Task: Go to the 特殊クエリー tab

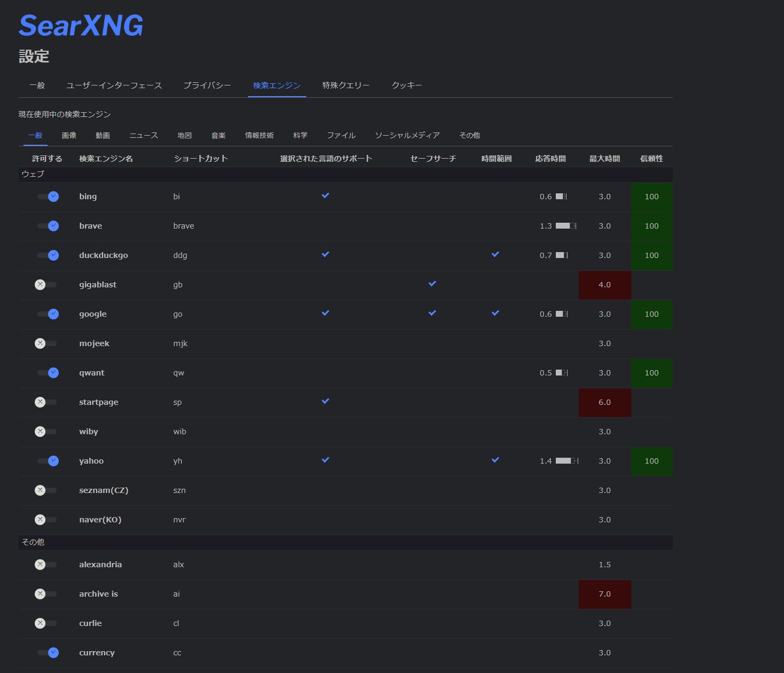Action: point(346,85)
